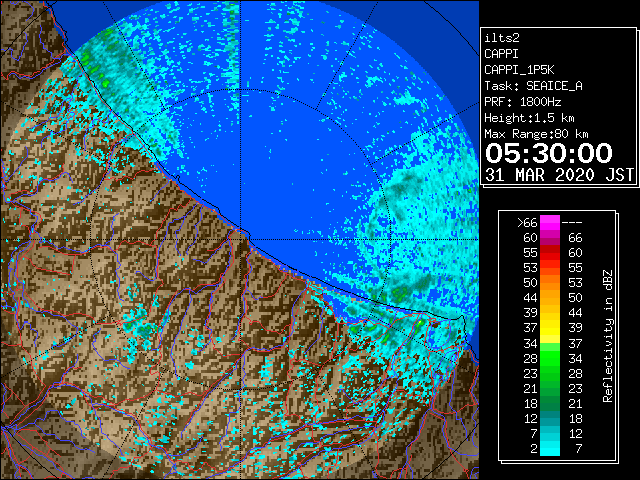The image size is (640, 480).
Task: Click the 'PRF: 1800Hz' text
Action: [x=522, y=102]
